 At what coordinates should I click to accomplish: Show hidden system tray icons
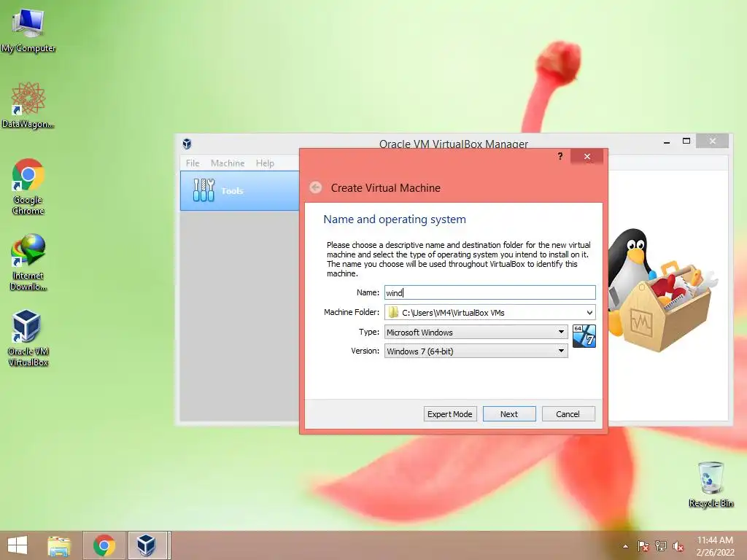(x=625, y=546)
